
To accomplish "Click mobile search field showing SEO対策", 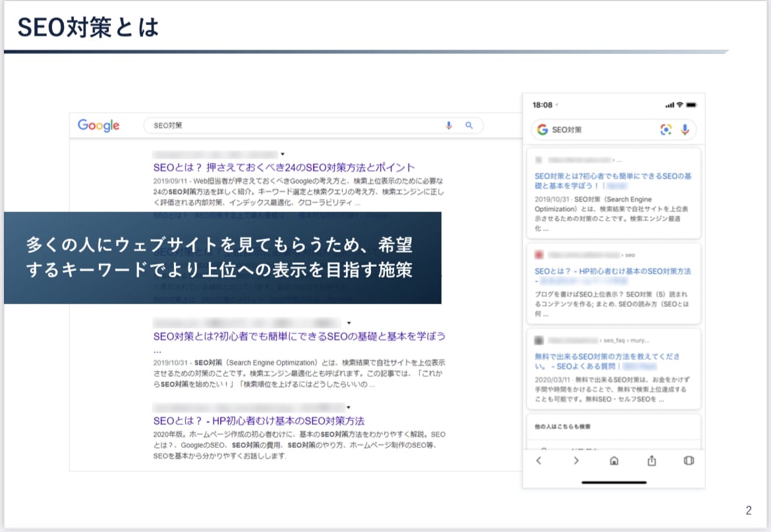I will 614,130.
